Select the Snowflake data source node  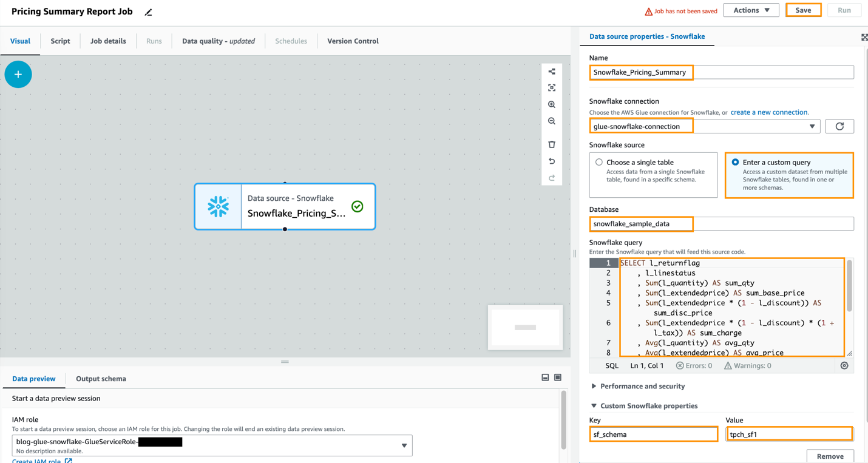[285, 206]
